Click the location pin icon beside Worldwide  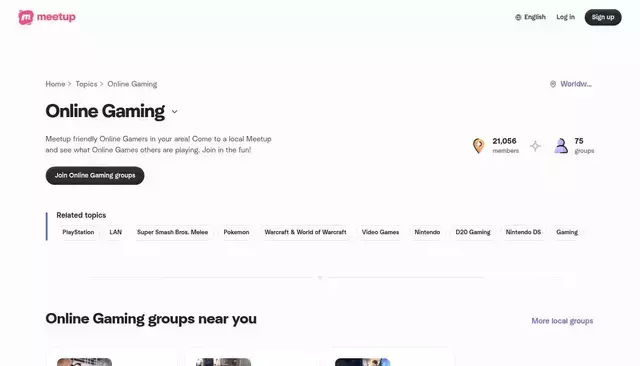pyautogui.click(x=553, y=84)
